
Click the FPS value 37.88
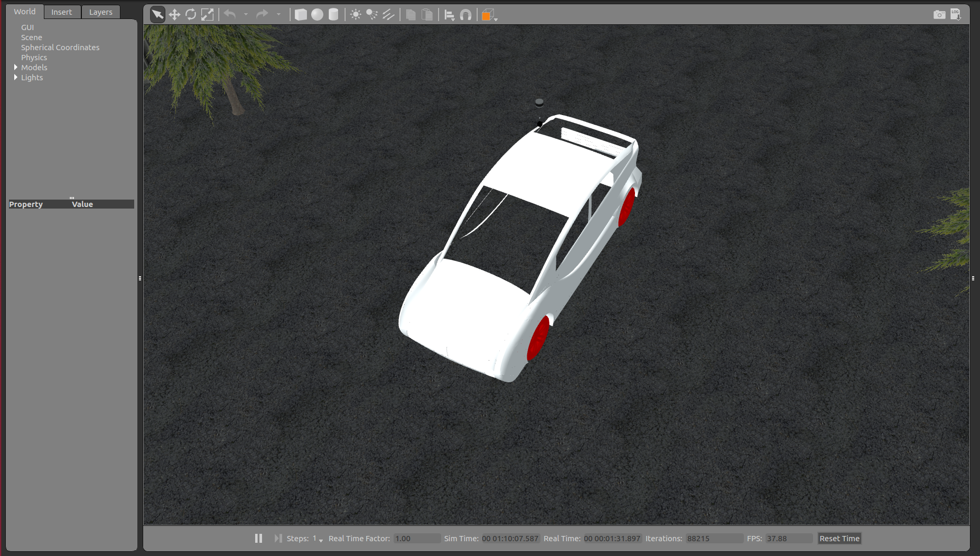coord(789,539)
